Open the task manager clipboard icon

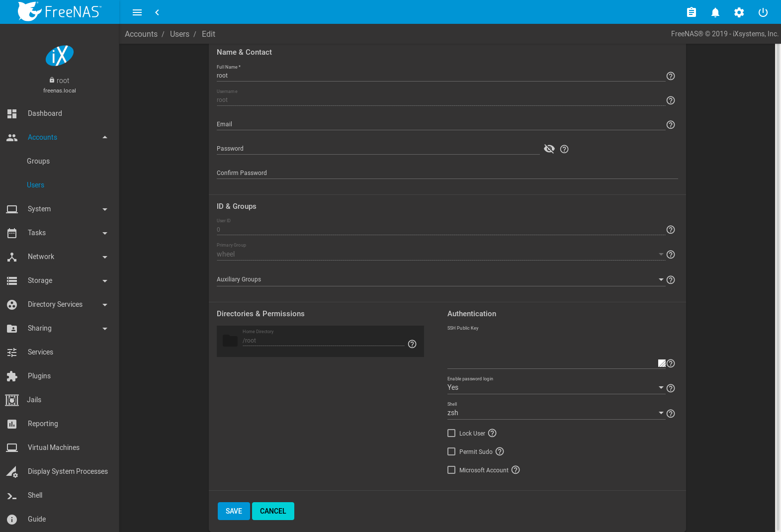pyautogui.click(x=692, y=12)
